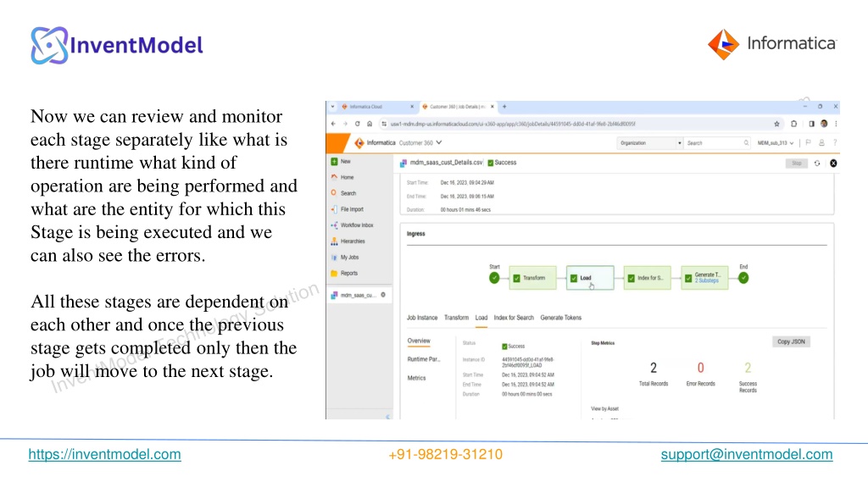The height and width of the screenshot is (488, 868).
Task: Open the Metrics side tab
Action: point(416,378)
